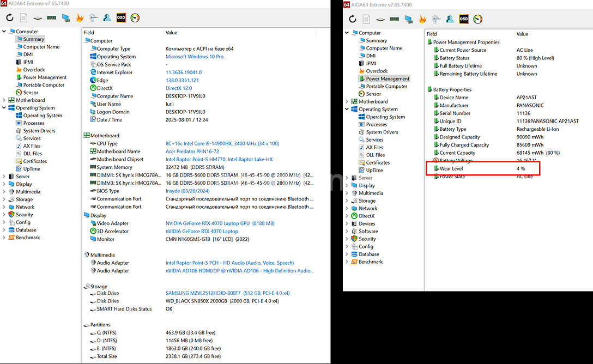Open NVIDIA GeForce RTX 4070 Laptop GPU link
Screen dimensions: 593x364
pyautogui.click(x=220, y=223)
